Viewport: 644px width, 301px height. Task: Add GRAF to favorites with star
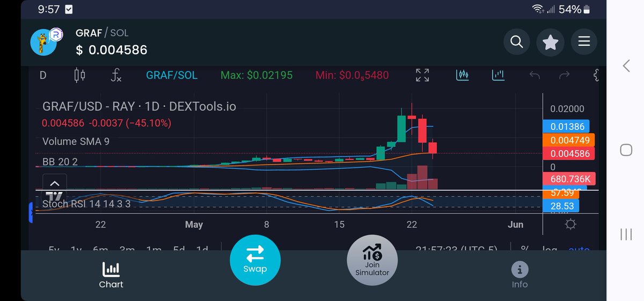pyautogui.click(x=551, y=41)
